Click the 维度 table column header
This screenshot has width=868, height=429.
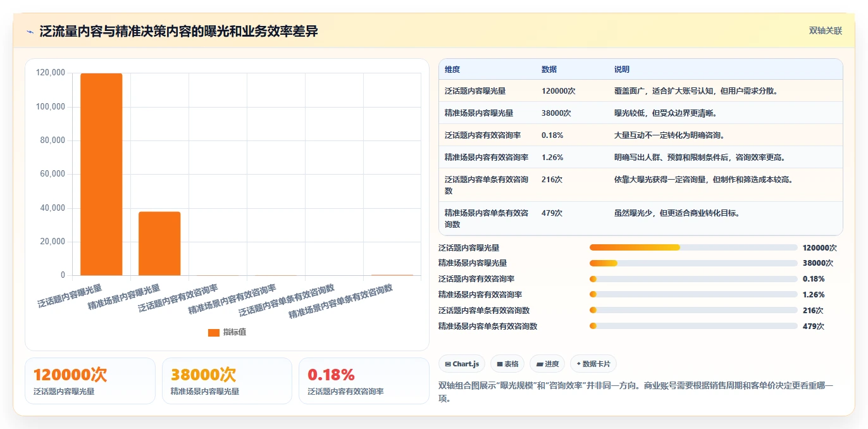[x=452, y=69]
